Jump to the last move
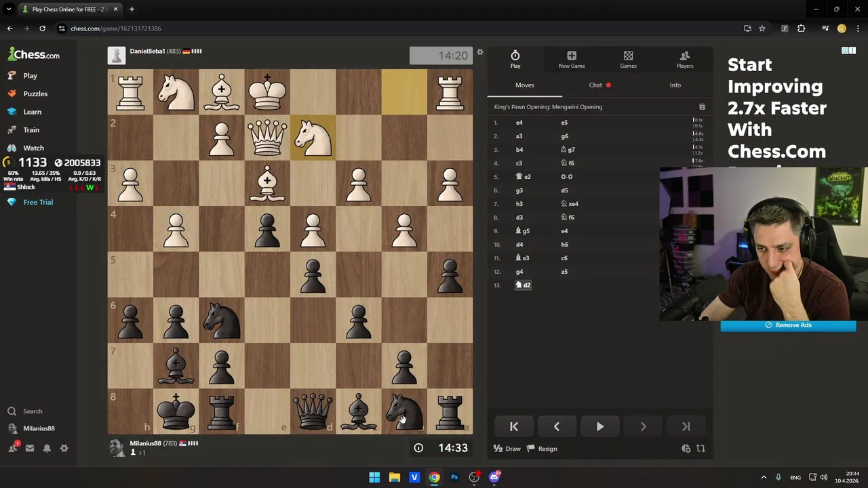Screen dimensions: 868x488 click(x=686, y=426)
